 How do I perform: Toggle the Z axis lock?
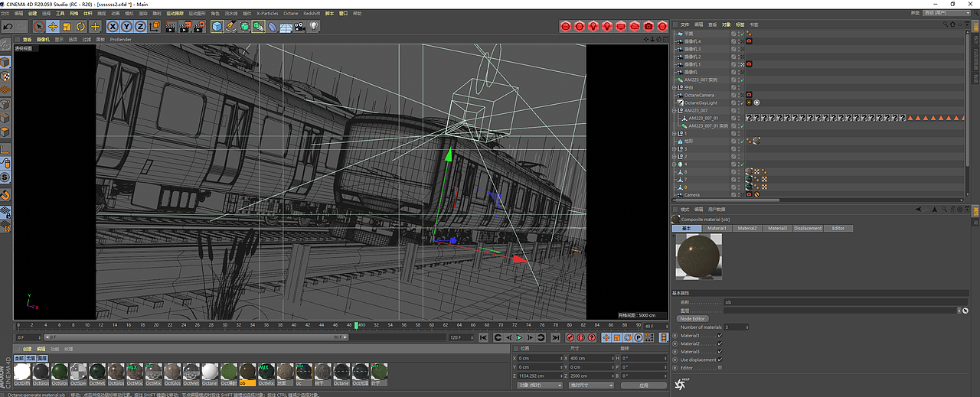(x=139, y=26)
